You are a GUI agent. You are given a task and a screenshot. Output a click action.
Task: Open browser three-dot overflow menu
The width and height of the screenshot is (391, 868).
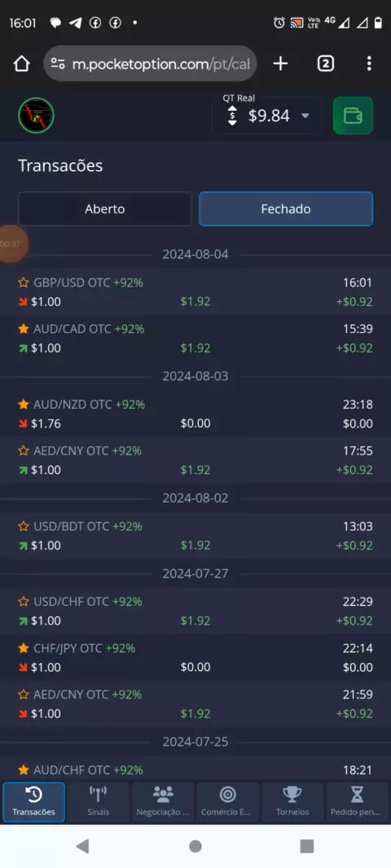click(369, 64)
